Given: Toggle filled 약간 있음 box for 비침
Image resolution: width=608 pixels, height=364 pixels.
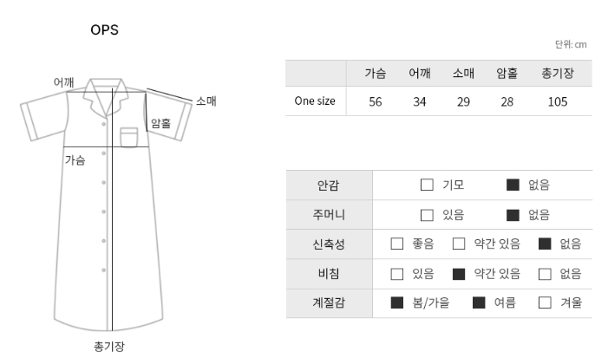Looking at the screenshot, I should pos(459,274).
